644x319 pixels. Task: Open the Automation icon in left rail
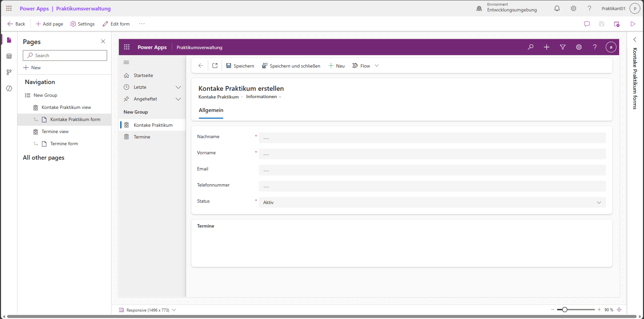click(9, 72)
